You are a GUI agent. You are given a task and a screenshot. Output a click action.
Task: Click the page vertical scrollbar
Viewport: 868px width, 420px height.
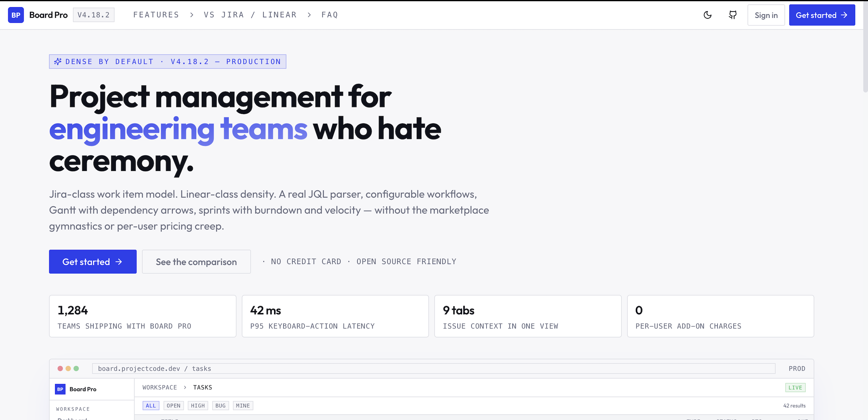point(865,47)
